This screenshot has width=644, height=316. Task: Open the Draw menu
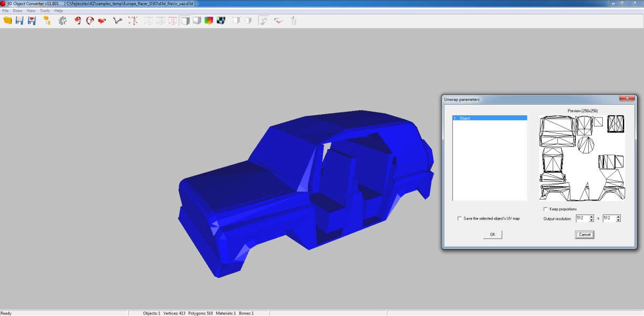click(18, 11)
